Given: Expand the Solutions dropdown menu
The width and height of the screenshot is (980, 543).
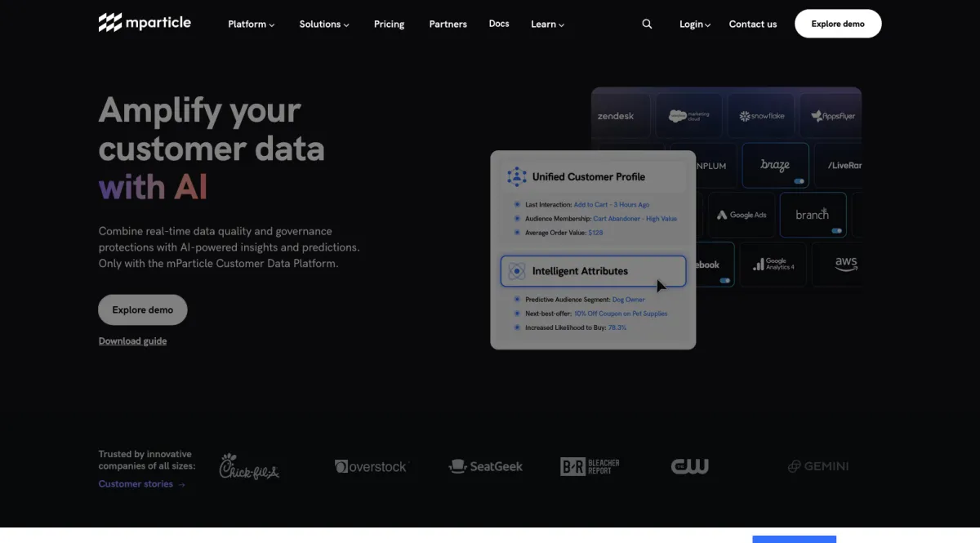Looking at the screenshot, I should click(324, 24).
